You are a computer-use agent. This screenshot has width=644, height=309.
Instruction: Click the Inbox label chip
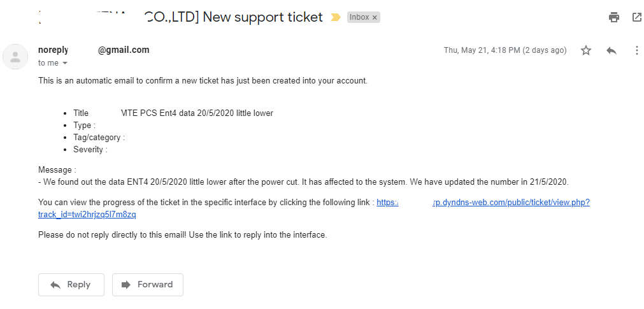click(359, 18)
